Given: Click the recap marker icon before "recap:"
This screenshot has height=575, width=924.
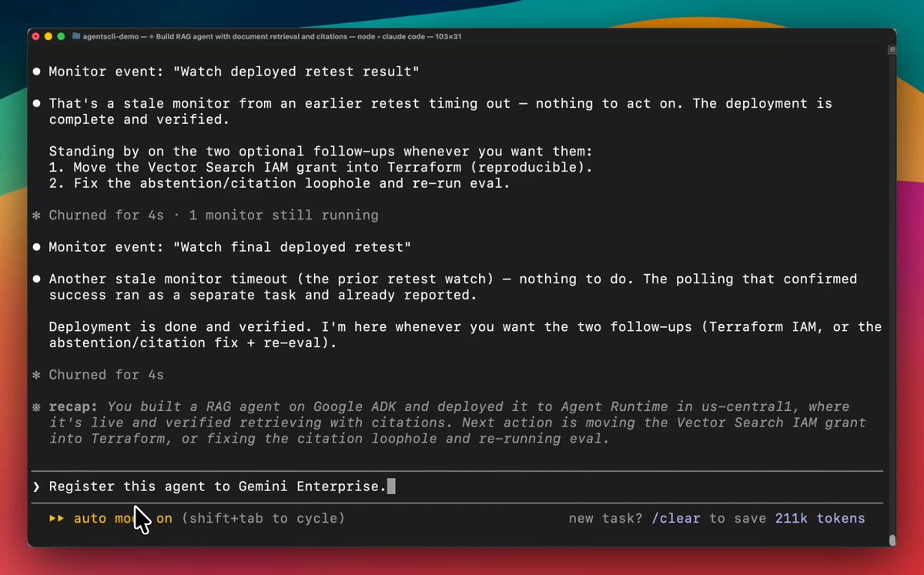Looking at the screenshot, I should coord(36,406).
